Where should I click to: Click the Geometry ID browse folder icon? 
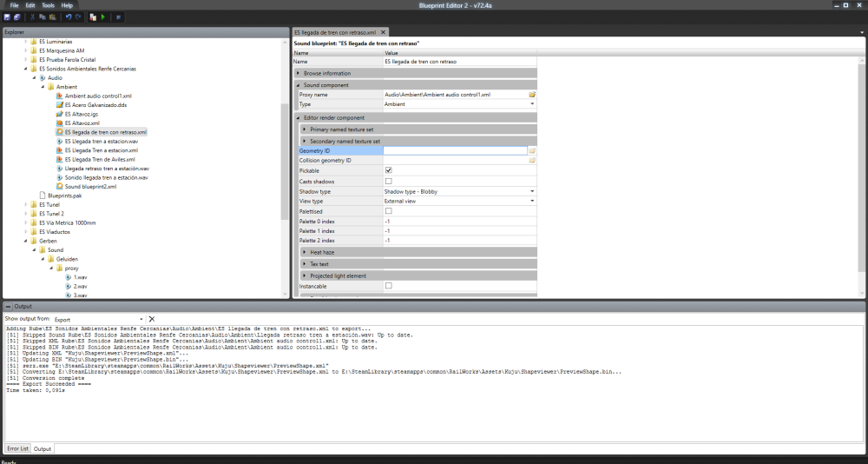pyautogui.click(x=532, y=150)
